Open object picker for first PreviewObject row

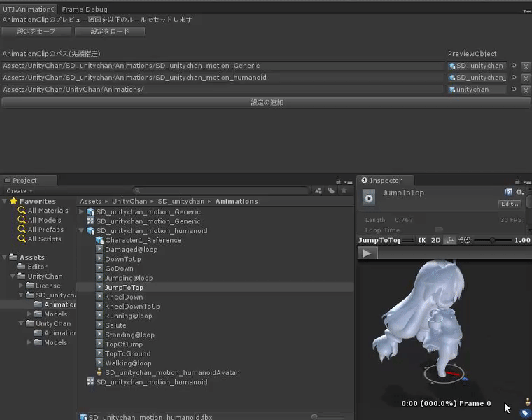coord(514,66)
